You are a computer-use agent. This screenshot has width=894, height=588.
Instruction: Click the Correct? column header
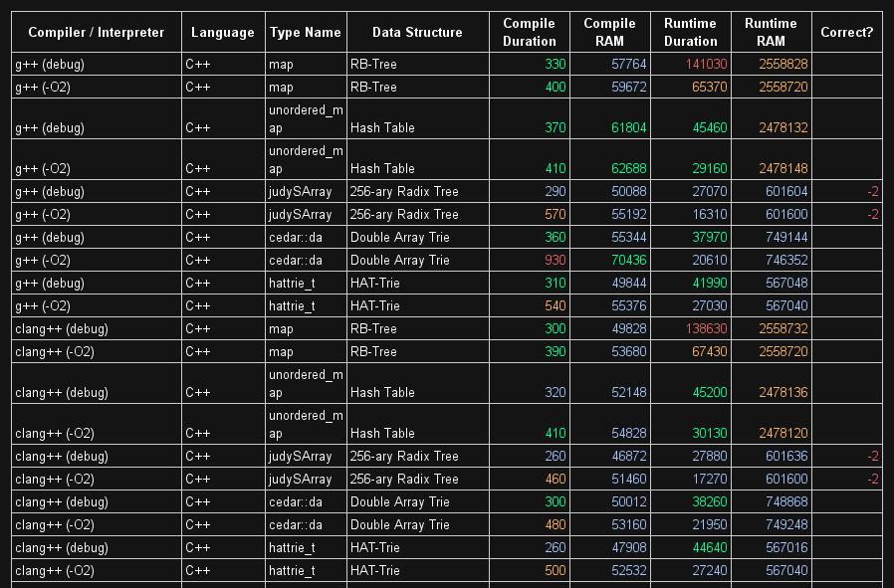pos(846,33)
